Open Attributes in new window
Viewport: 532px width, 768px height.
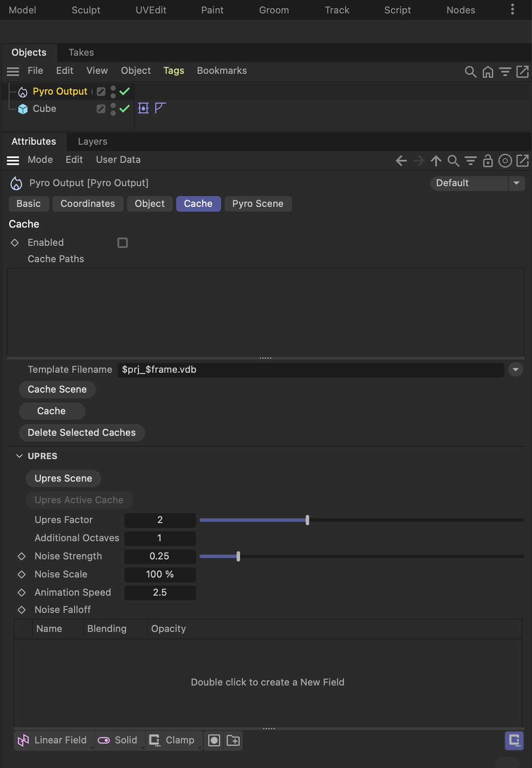(x=523, y=161)
